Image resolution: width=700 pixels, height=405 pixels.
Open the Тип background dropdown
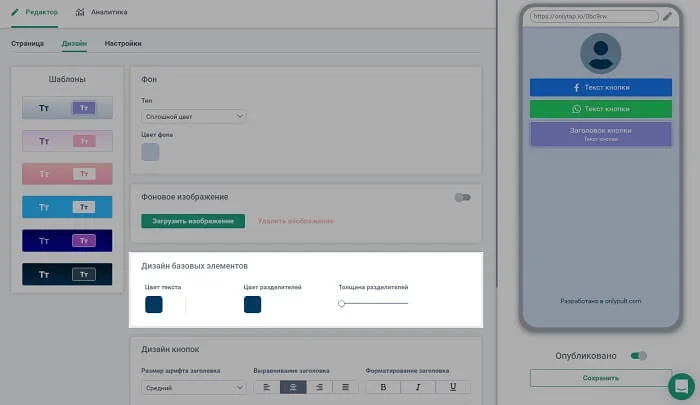pyautogui.click(x=193, y=117)
